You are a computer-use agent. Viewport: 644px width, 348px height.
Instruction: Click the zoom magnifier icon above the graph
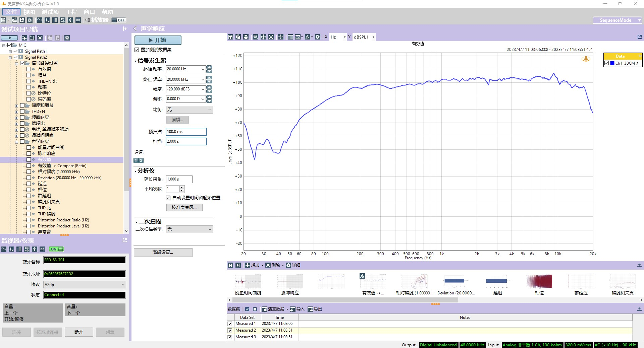point(256,37)
